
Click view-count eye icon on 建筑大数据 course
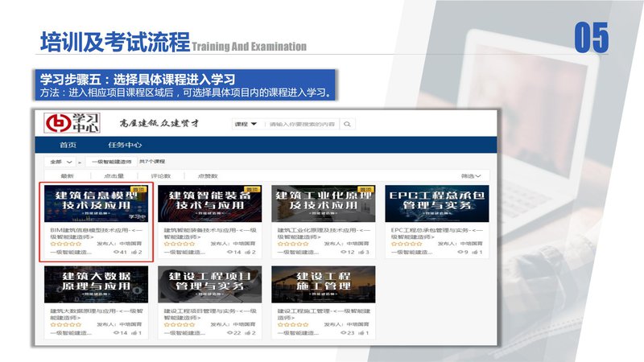[116, 333]
